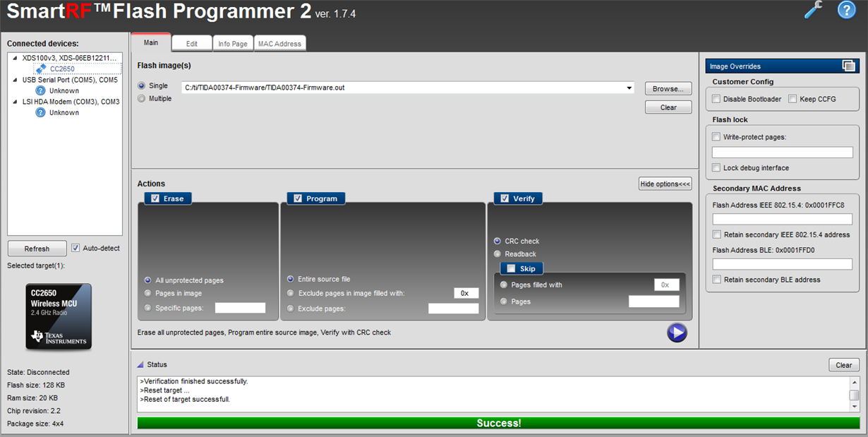Image resolution: width=868 pixels, height=437 pixels.
Task: Select the Readback radio option
Action: [x=498, y=253]
